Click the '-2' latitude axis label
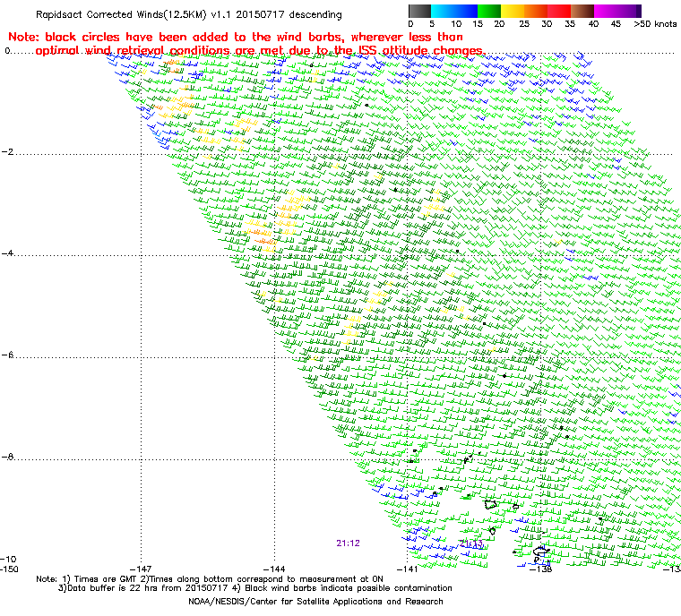Viewport: 681px width, 616px height. [x=7, y=152]
